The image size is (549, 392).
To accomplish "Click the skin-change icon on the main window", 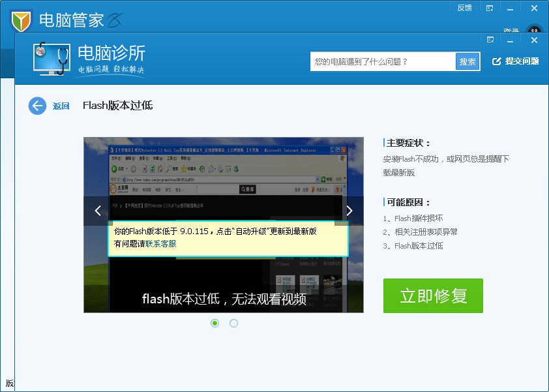I will pos(490,8).
